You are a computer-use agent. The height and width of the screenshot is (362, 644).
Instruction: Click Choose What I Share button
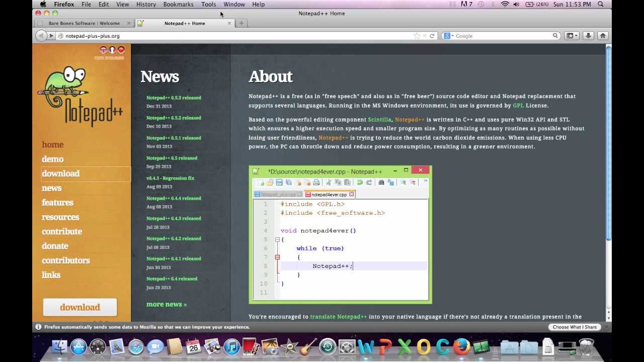(x=575, y=327)
